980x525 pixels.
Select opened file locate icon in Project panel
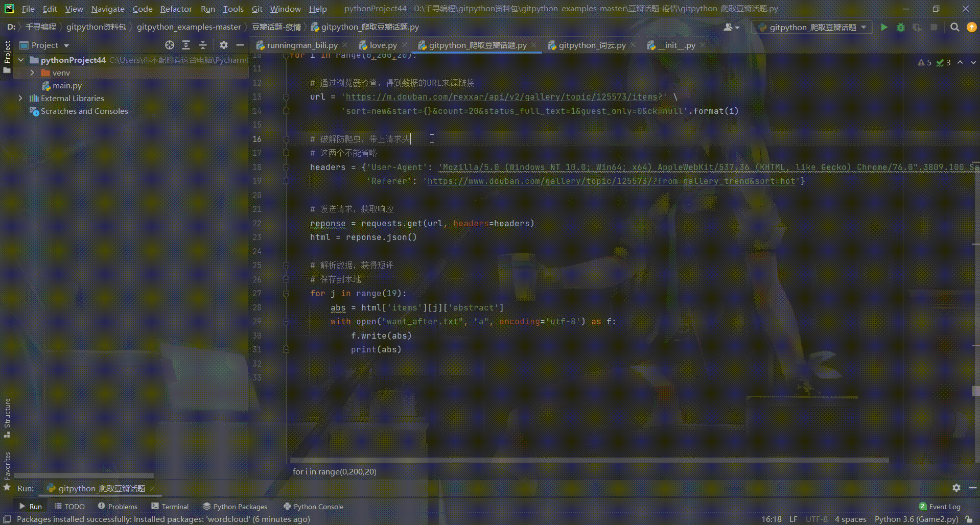(x=170, y=45)
